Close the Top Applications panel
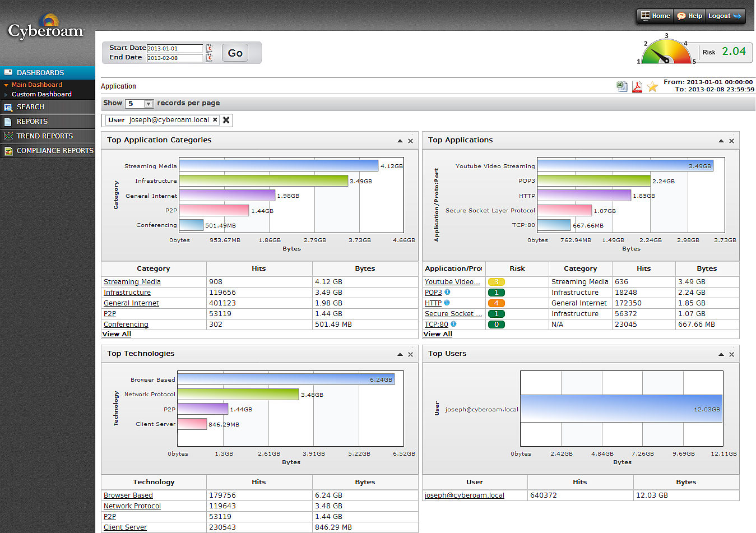Screen dimensions: 756x533 click(x=731, y=141)
